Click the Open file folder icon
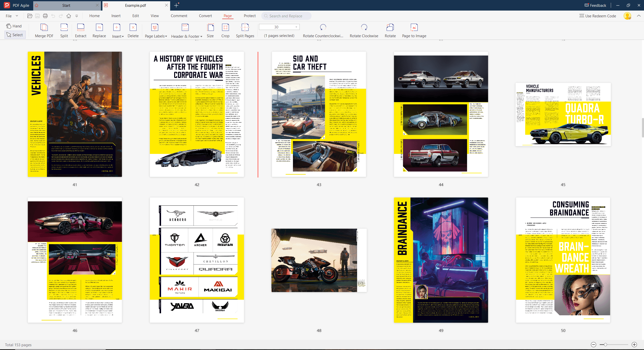The width and height of the screenshot is (644, 350). click(30, 16)
